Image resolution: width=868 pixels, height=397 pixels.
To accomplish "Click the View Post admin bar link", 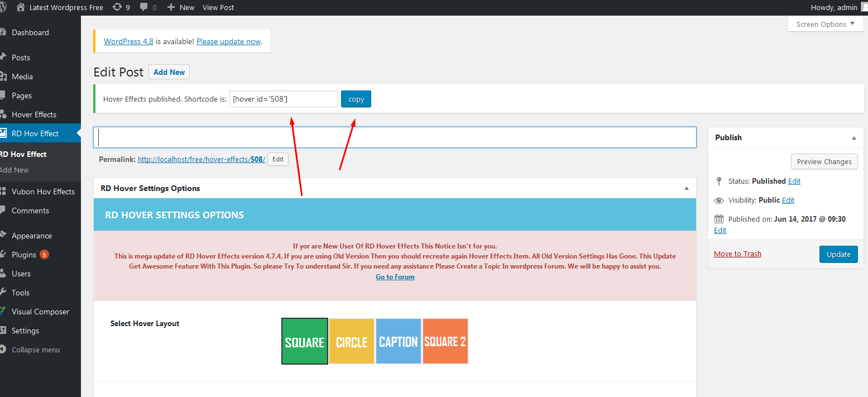I will (x=218, y=7).
